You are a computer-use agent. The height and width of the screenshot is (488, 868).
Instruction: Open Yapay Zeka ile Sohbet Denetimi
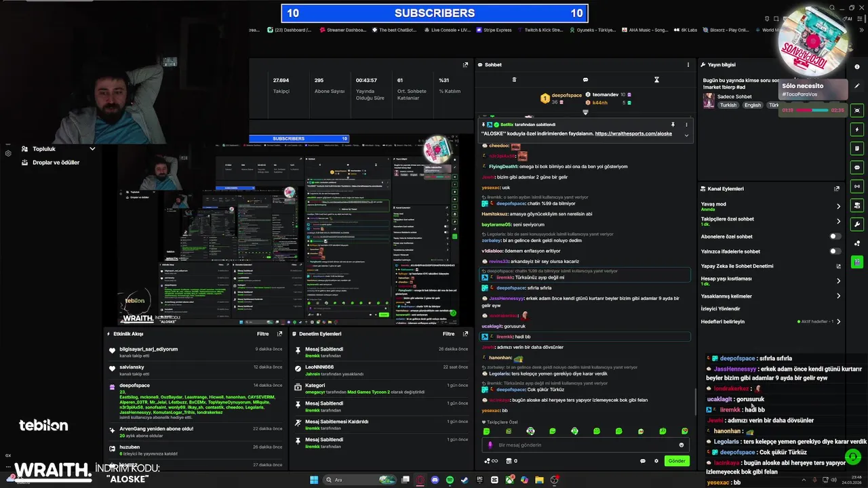[770, 266]
